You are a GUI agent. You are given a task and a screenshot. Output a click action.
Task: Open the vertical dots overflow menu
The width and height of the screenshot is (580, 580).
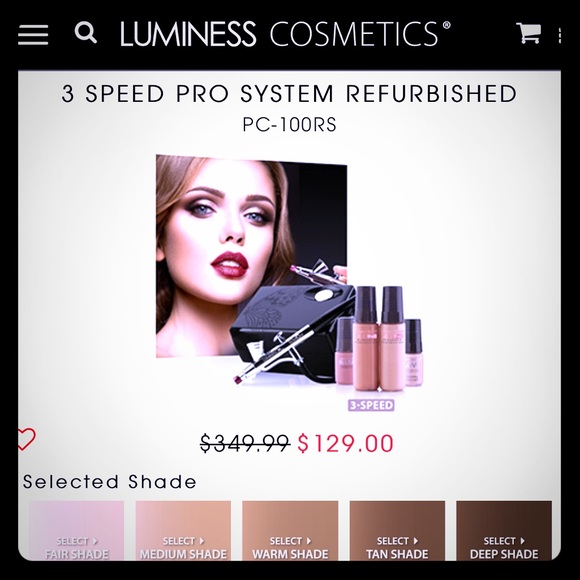pos(560,36)
